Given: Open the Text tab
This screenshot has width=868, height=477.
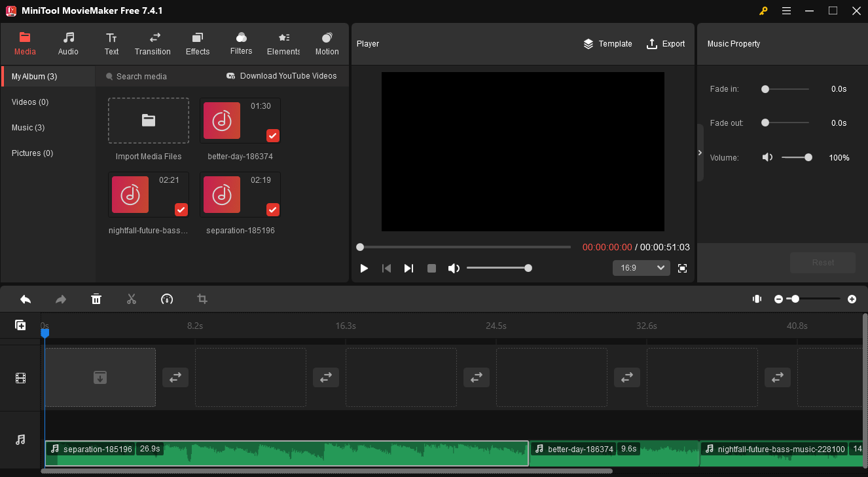Looking at the screenshot, I should [111, 43].
